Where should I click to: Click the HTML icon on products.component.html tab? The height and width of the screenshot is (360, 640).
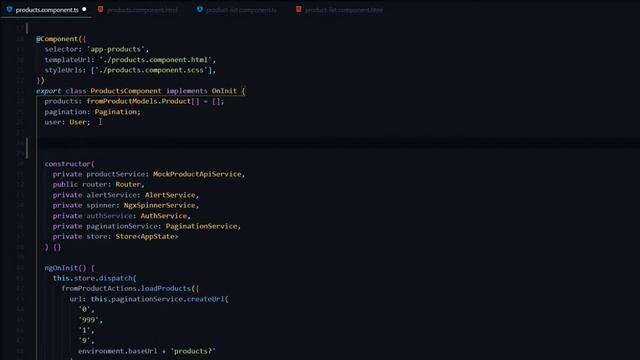coord(100,9)
